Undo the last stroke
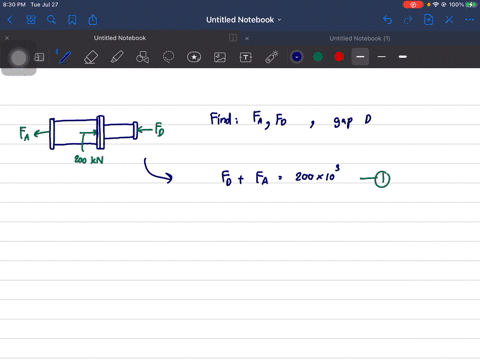The image size is (480, 360). pyautogui.click(x=387, y=20)
